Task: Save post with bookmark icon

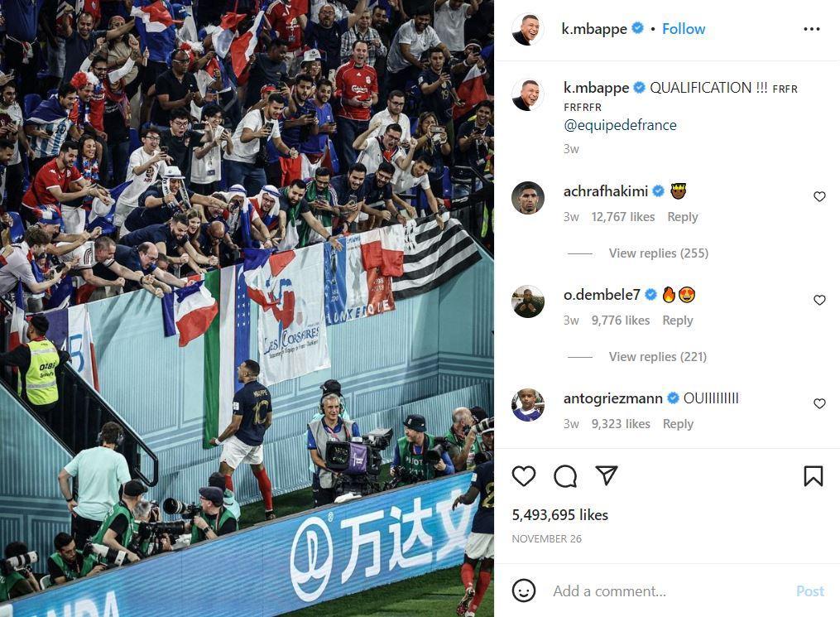Action: [x=814, y=476]
